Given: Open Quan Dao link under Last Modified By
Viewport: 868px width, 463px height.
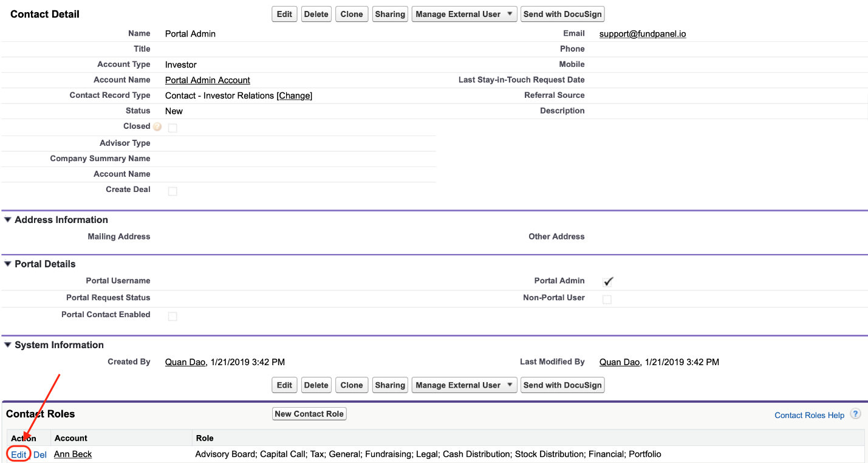Looking at the screenshot, I should [x=620, y=362].
